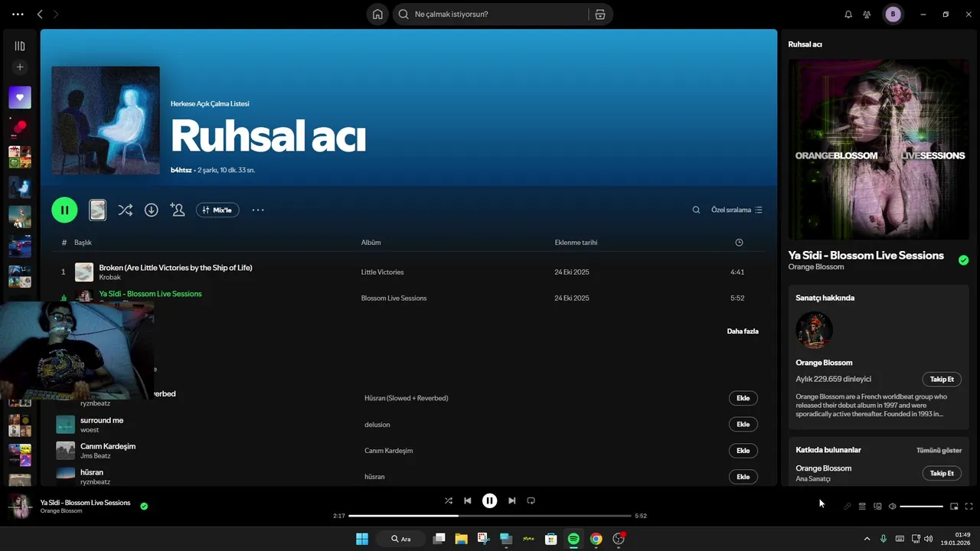Viewport: 980px width, 551px height.
Task: Add 'hüsran' with its Ekle button
Action: 743,477
